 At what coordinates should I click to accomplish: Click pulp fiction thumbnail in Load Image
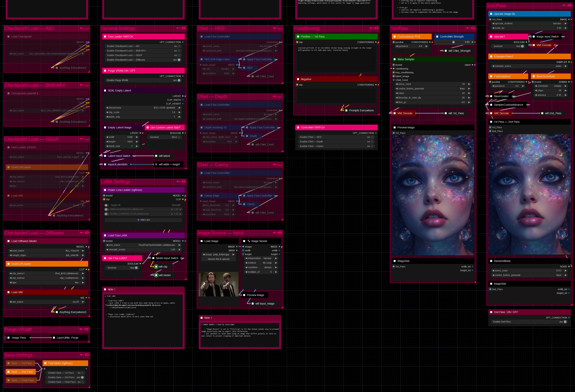coord(218,284)
